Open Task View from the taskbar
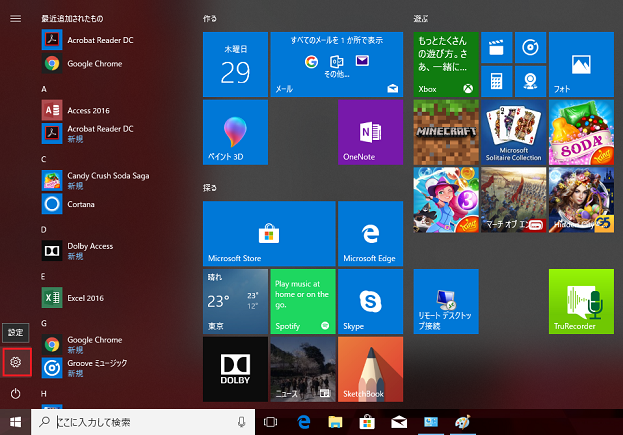The width and height of the screenshot is (623, 435). [271, 422]
